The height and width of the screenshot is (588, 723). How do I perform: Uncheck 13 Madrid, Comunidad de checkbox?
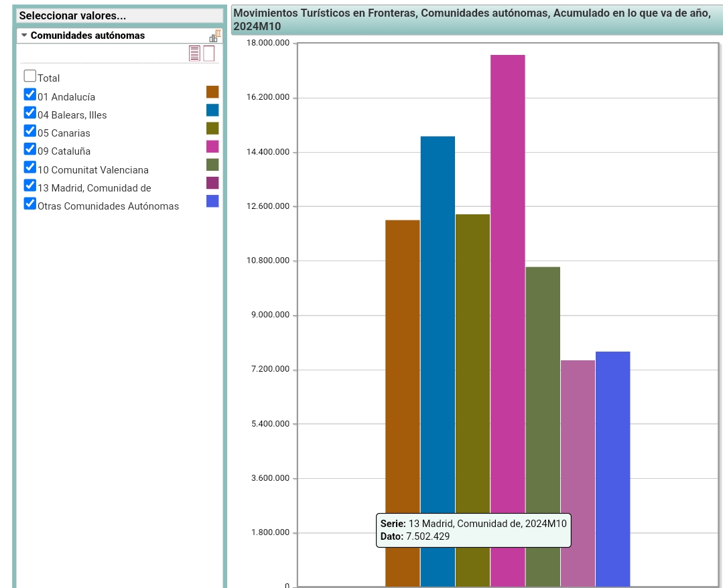tap(30, 186)
